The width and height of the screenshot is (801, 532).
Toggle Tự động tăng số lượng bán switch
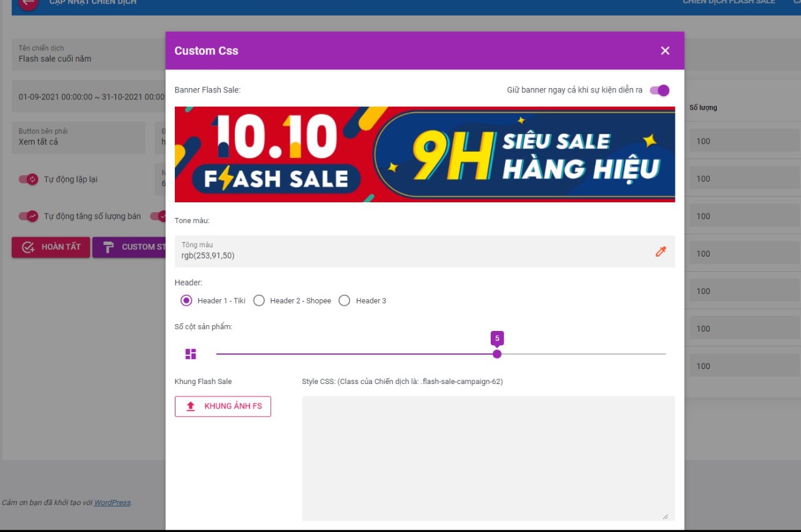[28, 216]
